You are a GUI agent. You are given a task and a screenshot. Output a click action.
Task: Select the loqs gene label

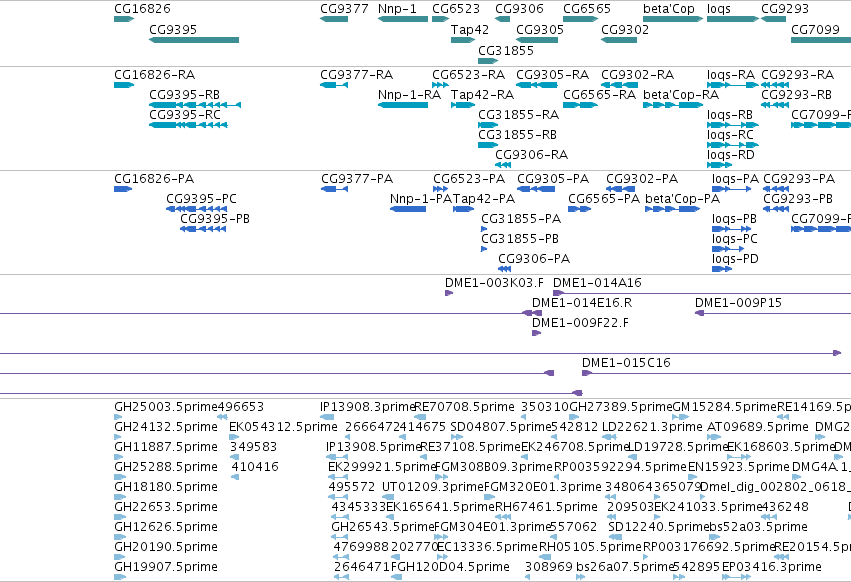pos(719,9)
